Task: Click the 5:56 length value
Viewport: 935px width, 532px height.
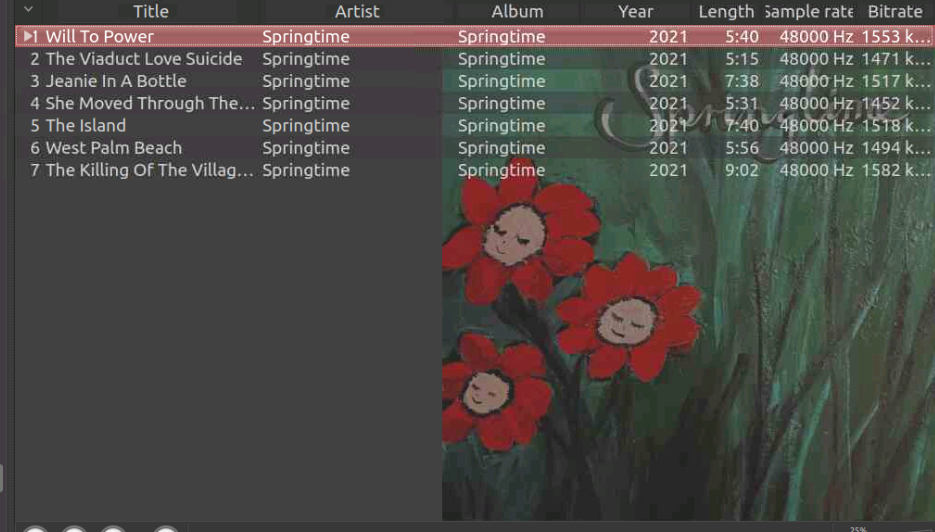Action: 742,147
